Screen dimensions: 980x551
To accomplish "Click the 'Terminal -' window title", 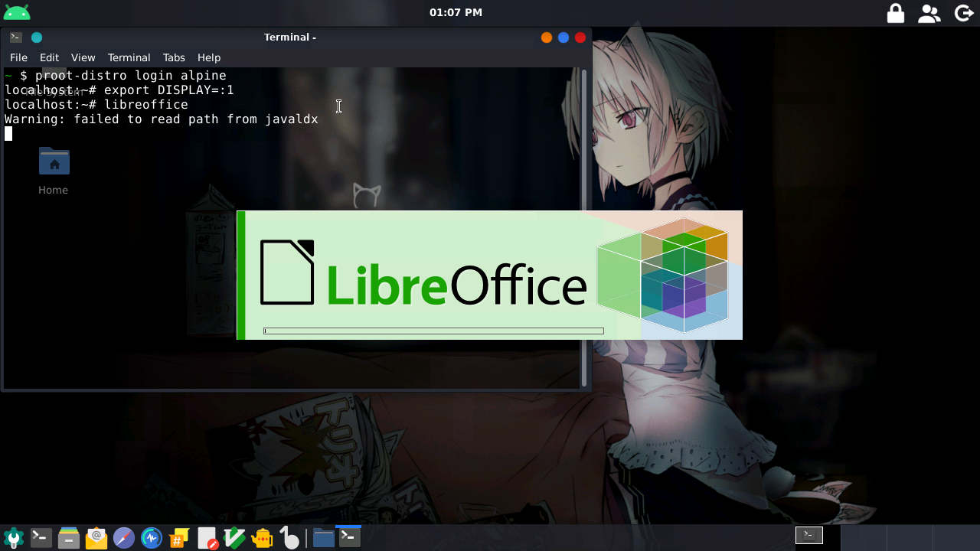I will click(x=290, y=37).
